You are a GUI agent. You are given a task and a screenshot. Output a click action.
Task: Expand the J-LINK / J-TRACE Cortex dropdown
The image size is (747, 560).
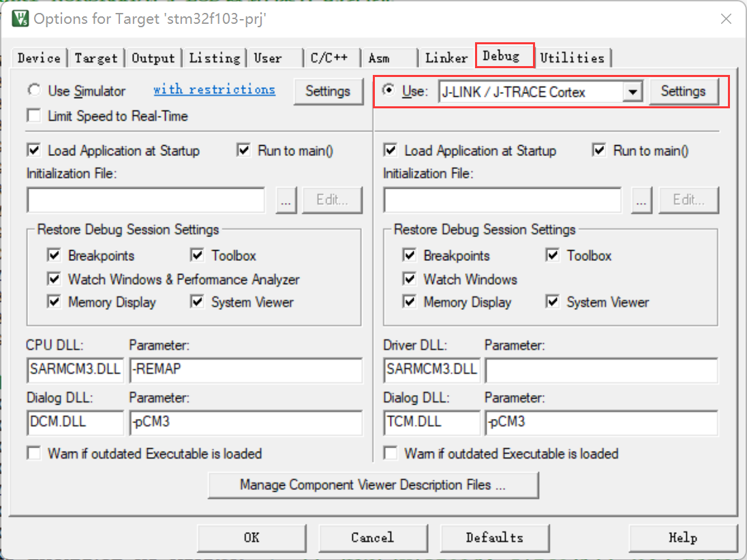(x=633, y=92)
